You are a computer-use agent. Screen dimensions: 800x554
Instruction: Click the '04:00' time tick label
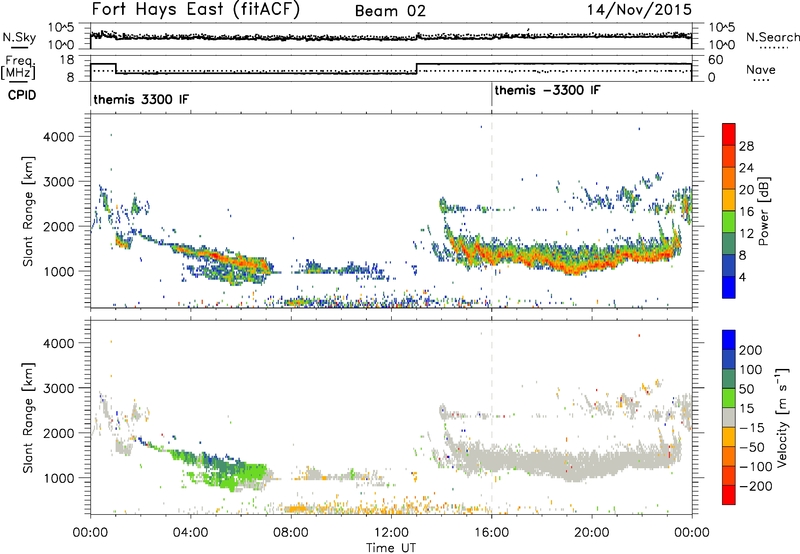pyautogui.click(x=190, y=533)
